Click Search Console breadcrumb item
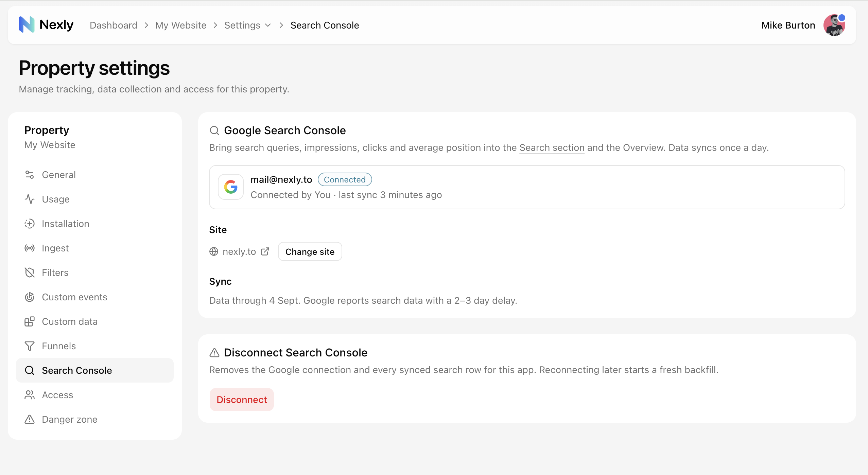The image size is (868, 475). pos(325,25)
